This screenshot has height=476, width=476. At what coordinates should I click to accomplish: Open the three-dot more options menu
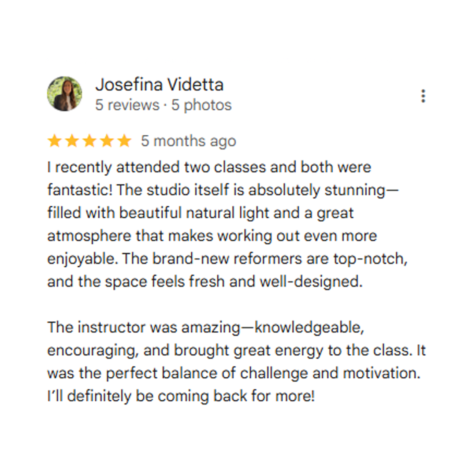click(423, 96)
